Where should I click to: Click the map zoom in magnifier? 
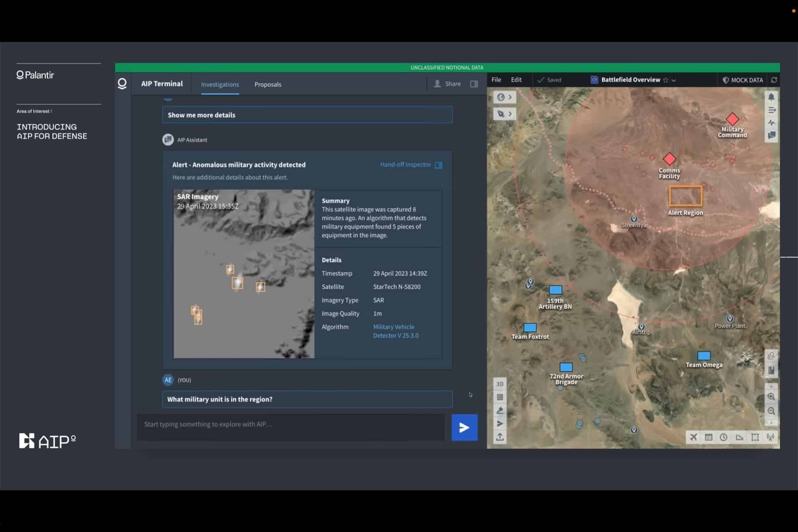coord(771,397)
